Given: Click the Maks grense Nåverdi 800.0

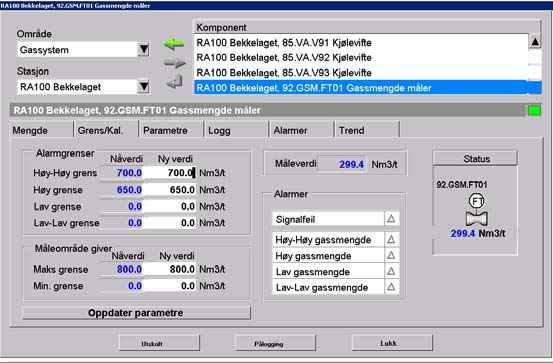Looking at the screenshot, I should click(129, 270).
